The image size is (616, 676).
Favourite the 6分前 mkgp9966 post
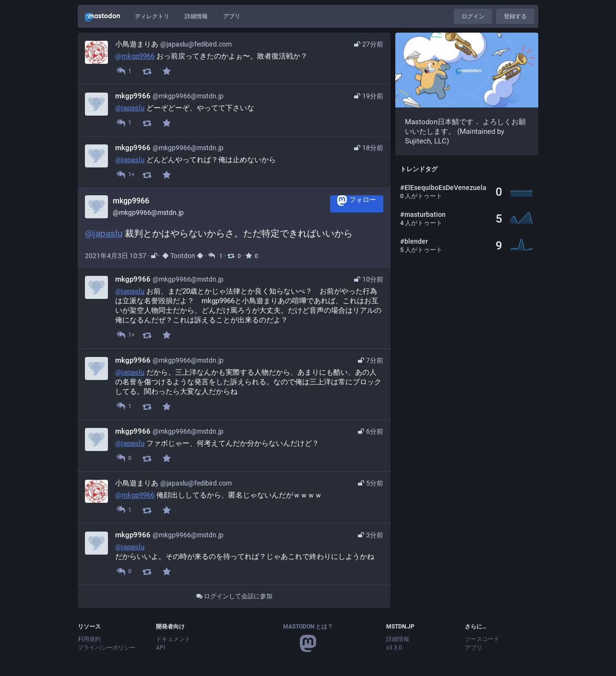(166, 458)
